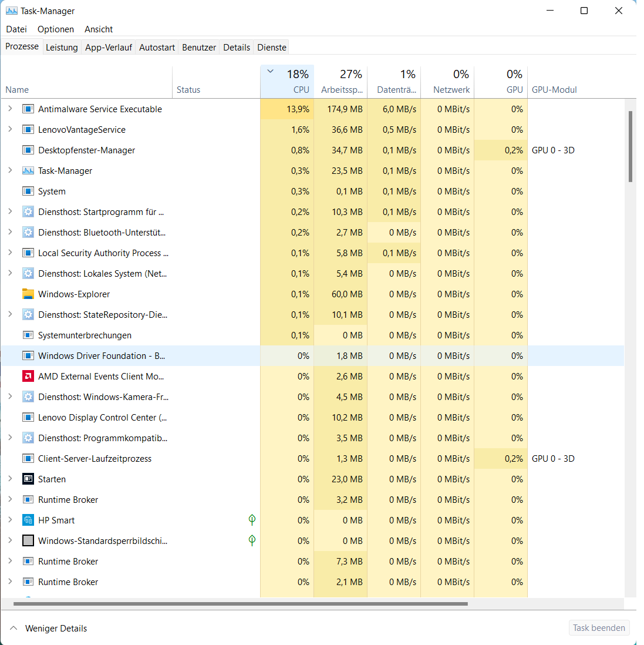Image resolution: width=644 pixels, height=645 pixels.
Task: Click the 60,0 MB value of Windows-Explorer
Action: [x=348, y=294]
